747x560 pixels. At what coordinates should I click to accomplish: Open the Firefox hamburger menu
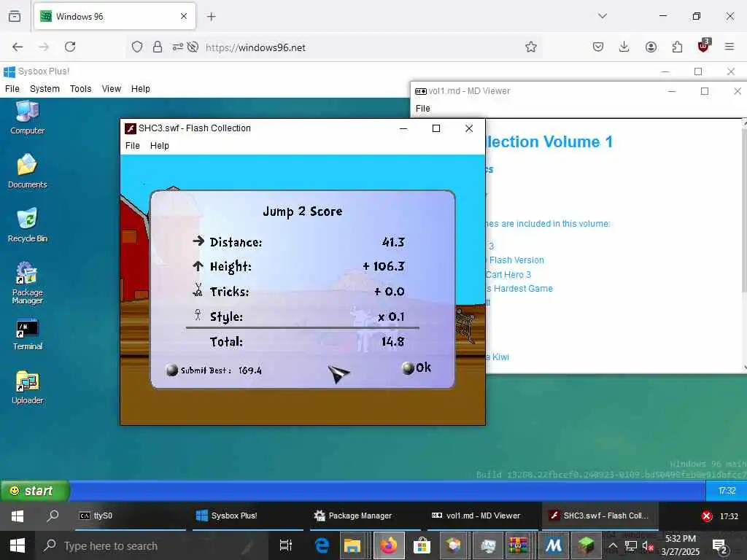[729, 47]
